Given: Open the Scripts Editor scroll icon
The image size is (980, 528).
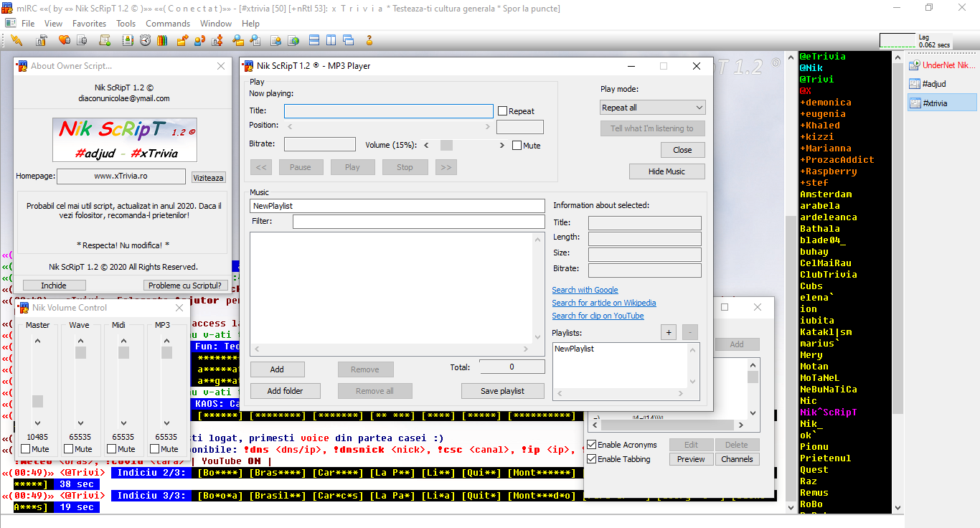Looking at the screenshot, I should point(104,40).
